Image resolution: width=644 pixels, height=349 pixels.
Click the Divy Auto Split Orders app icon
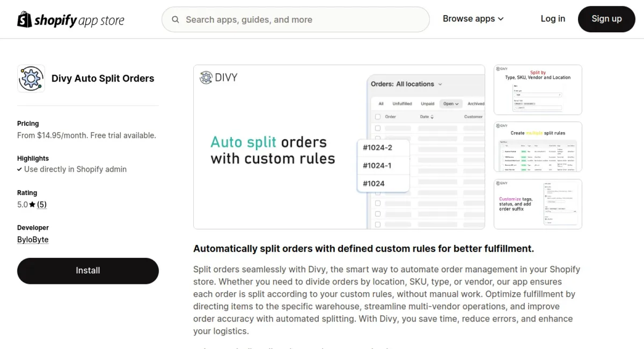[x=31, y=78]
